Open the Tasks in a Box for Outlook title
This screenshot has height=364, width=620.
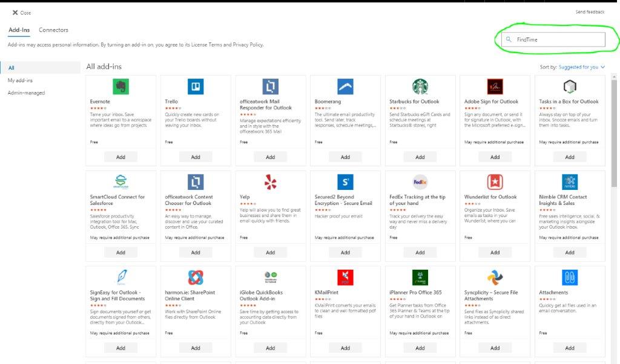[569, 102]
